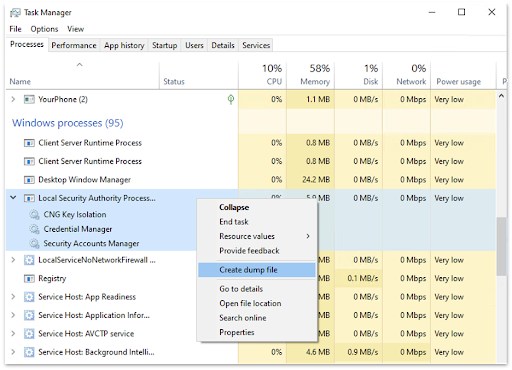Click the Service Host: AVCTP service icon
512x370 pixels.
coord(29,334)
